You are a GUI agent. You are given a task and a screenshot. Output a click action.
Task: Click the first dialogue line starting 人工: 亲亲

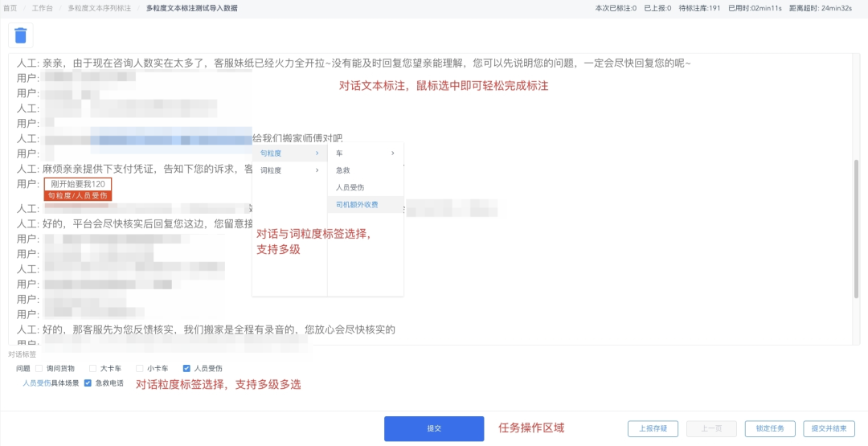tap(353, 63)
